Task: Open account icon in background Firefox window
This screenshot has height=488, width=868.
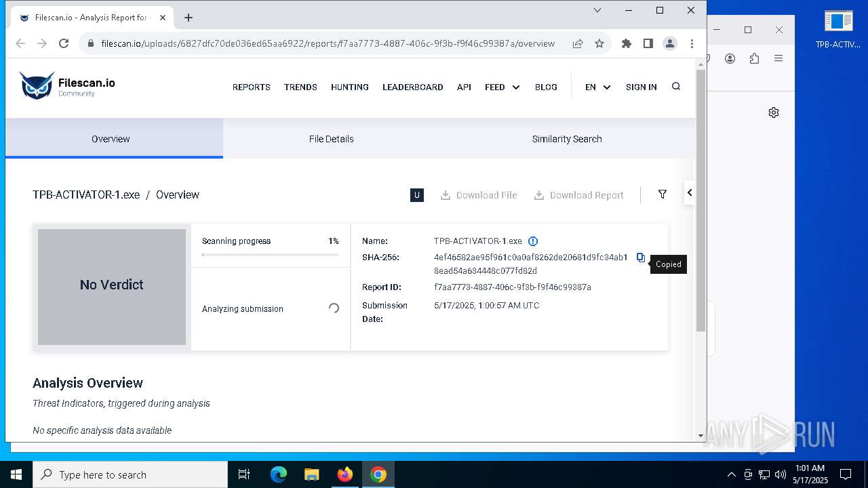Action: 730,58
